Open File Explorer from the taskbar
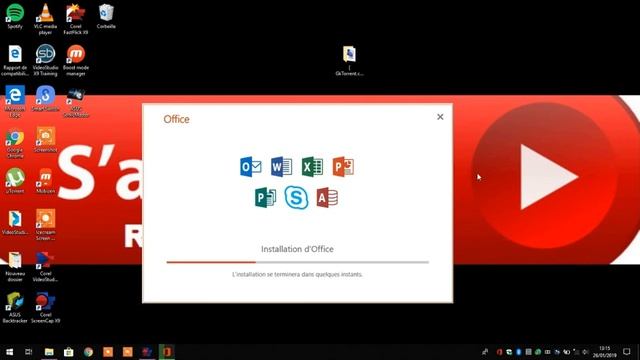This screenshot has width=640, height=360. coord(49,352)
